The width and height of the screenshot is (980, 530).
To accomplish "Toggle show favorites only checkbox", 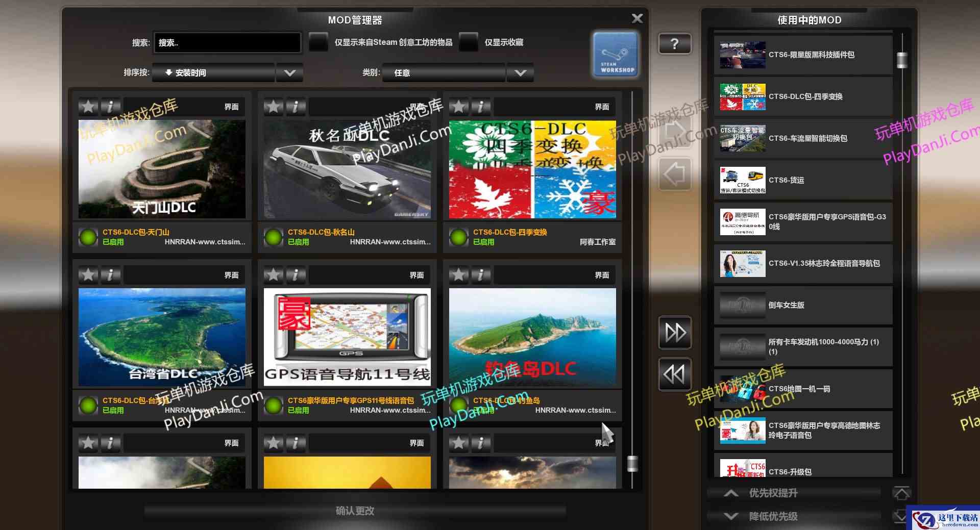I will click(468, 42).
